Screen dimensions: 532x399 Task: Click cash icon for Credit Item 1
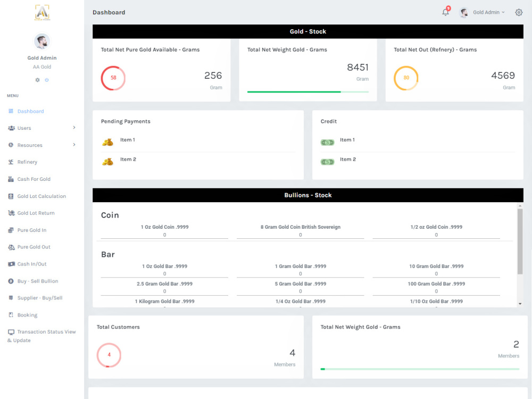327,143
